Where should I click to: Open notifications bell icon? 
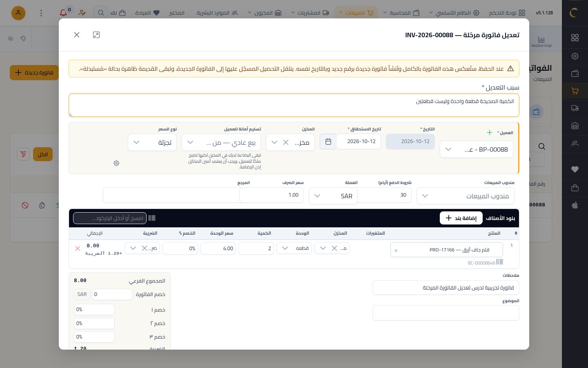click(63, 13)
